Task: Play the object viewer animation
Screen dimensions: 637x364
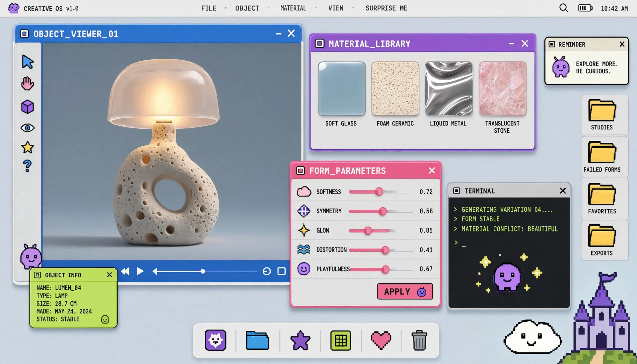Action: point(140,271)
